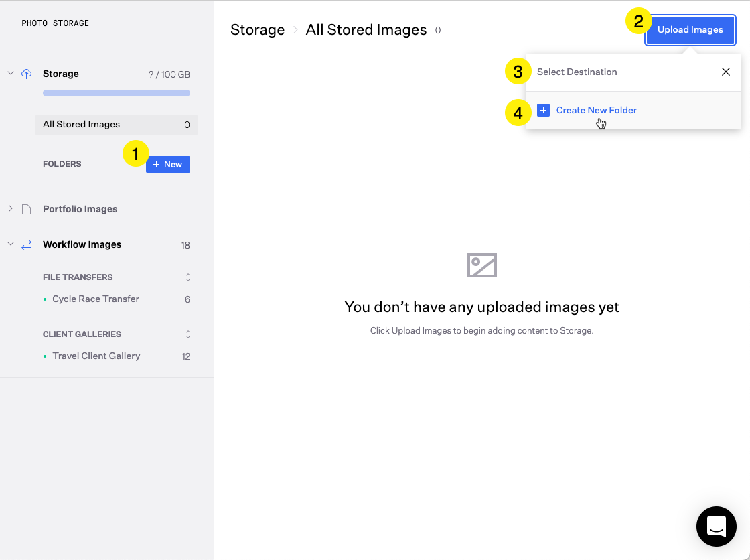This screenshot has width=750, height=560.
Task: Toggle sort for Client Galleries list
Action: (188, 334)
